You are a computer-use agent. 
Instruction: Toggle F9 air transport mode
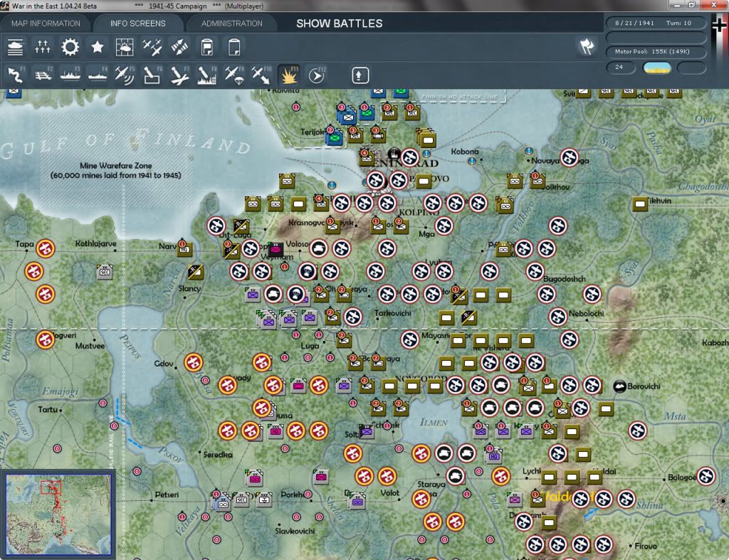click(x=234, y=75)
